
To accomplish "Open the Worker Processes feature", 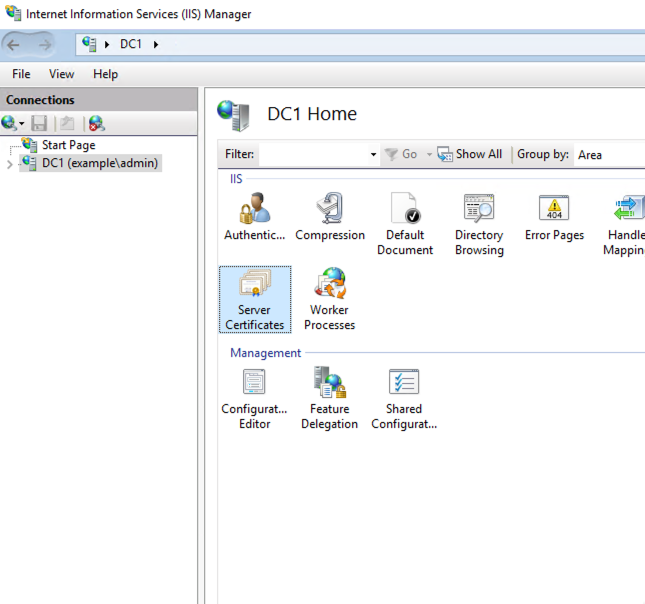I will click(329, 299).
